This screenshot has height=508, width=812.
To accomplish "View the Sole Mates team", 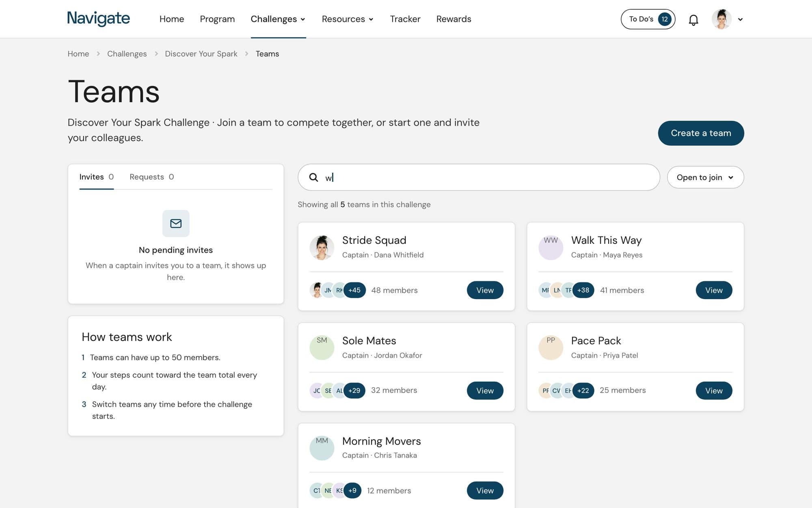I will [x=485, y=391].
